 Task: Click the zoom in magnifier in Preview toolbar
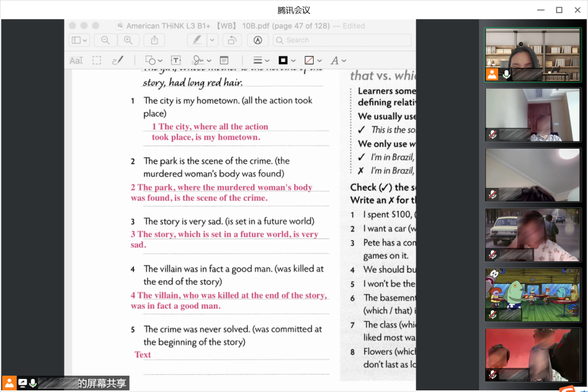coord(128,40)
